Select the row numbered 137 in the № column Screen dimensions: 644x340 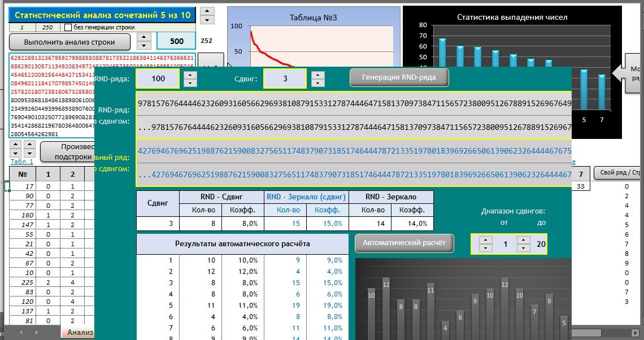coord(23,311)
